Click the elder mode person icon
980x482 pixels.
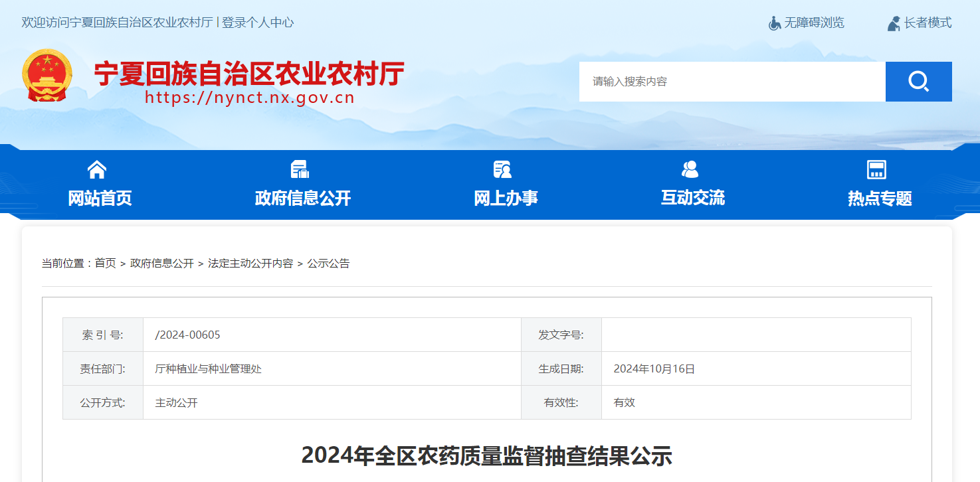pyautogui.click(x=894, y=23)
